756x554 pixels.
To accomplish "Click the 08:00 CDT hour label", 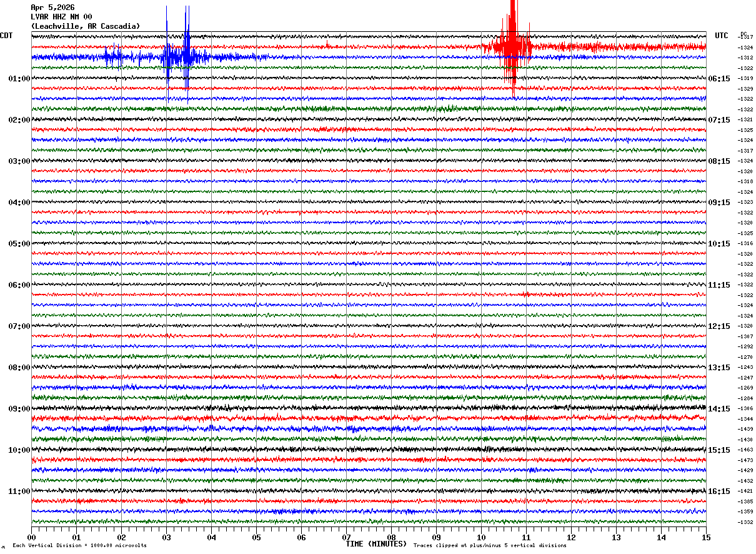I will point(19,367).
